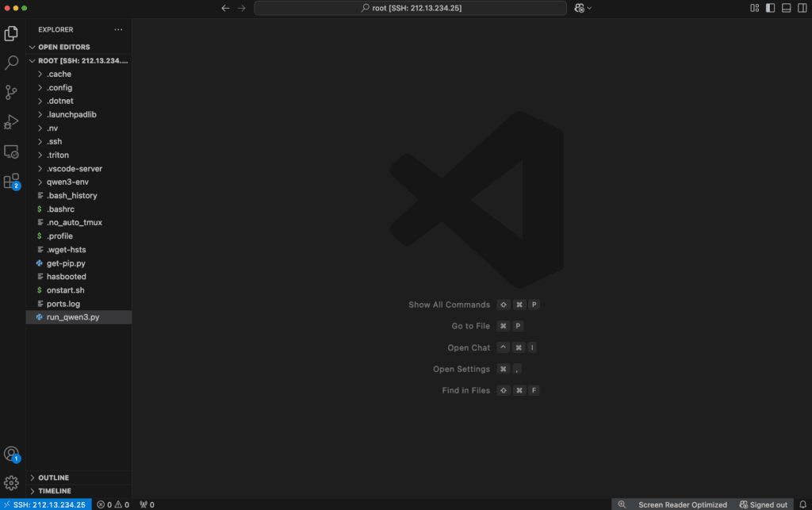Go back with the left arrow
The image size is (812, 510).
point(225,8)
